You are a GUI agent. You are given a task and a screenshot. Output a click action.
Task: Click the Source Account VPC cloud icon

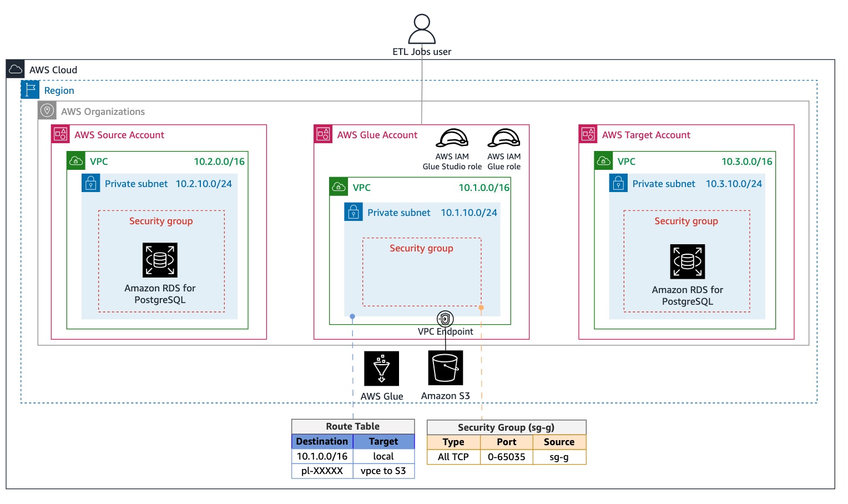tap(76, 161)
